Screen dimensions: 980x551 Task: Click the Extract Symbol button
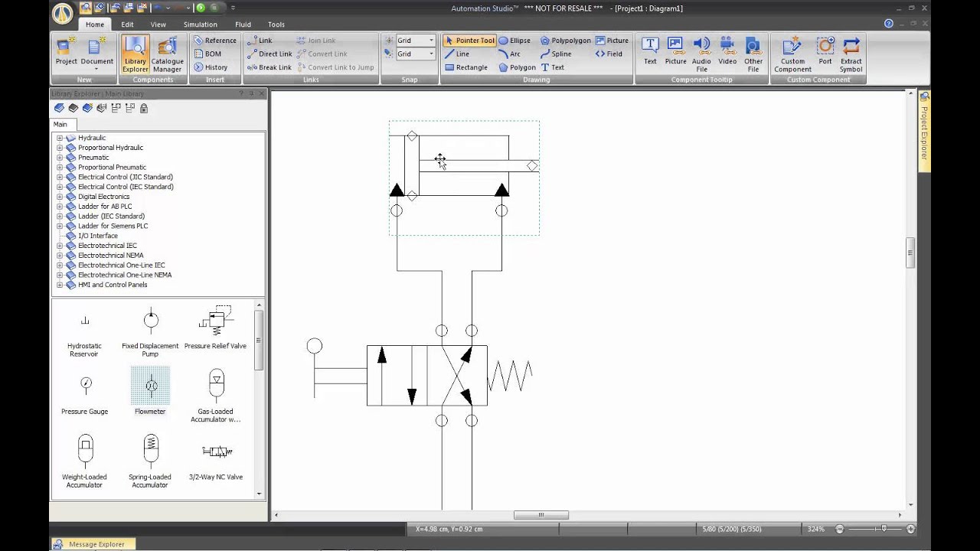pyautogui.click(x=851, y=54)
